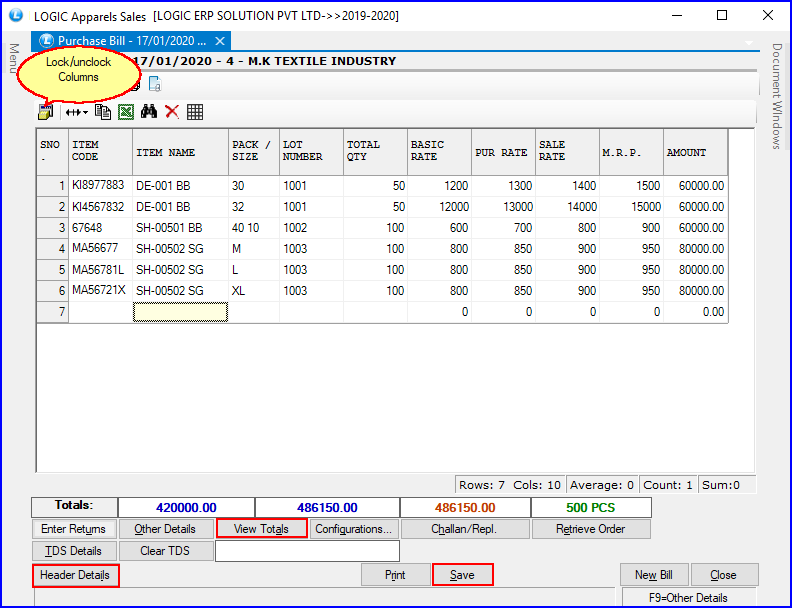This screenshot has height=608, width=792.
Task: Click the Count: 1 status entry
Action: point(668,485)
